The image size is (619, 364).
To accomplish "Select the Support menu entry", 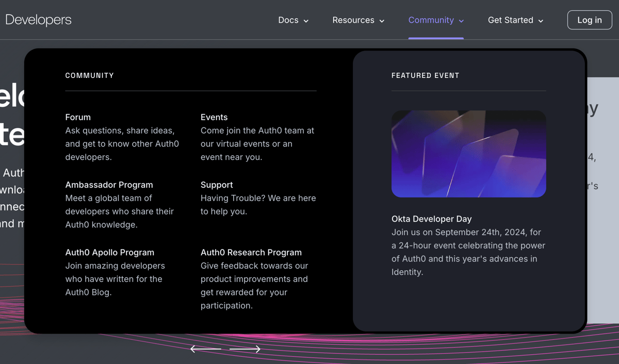I will [x=217, y=185].
